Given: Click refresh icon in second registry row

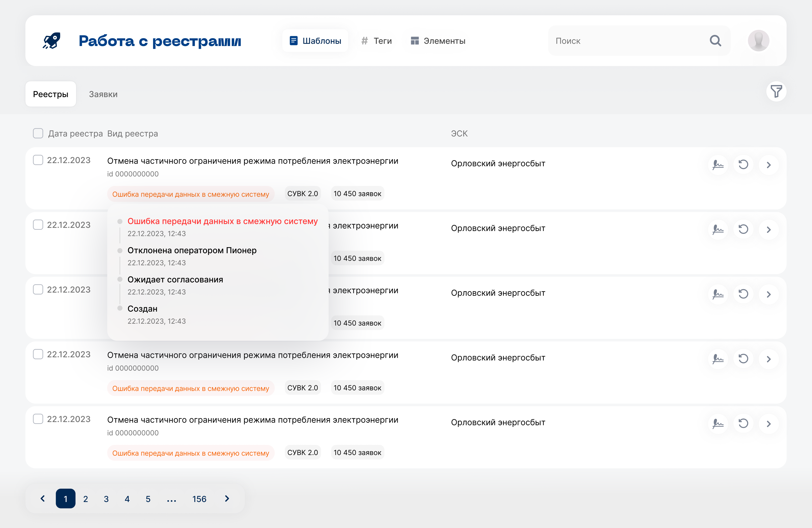Looking at the screenshot, I should tap(743, 229).
